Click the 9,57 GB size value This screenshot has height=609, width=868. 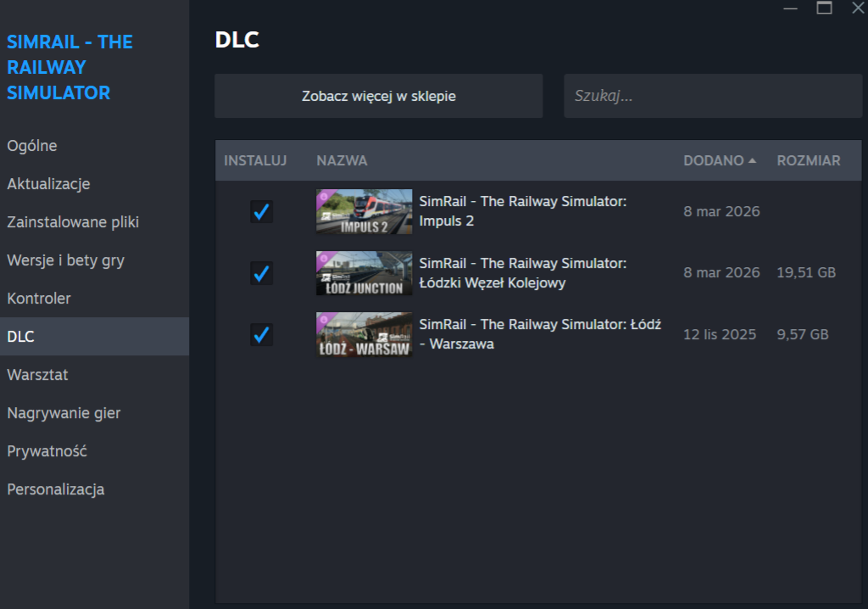(x=803, y=335)
